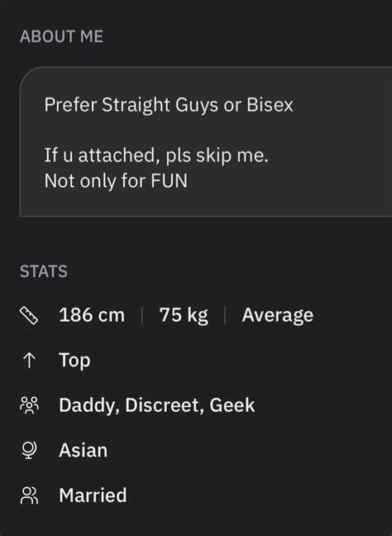Tap the Top position text
Screen dimensions: 392x536
click(x=75, y=361)
